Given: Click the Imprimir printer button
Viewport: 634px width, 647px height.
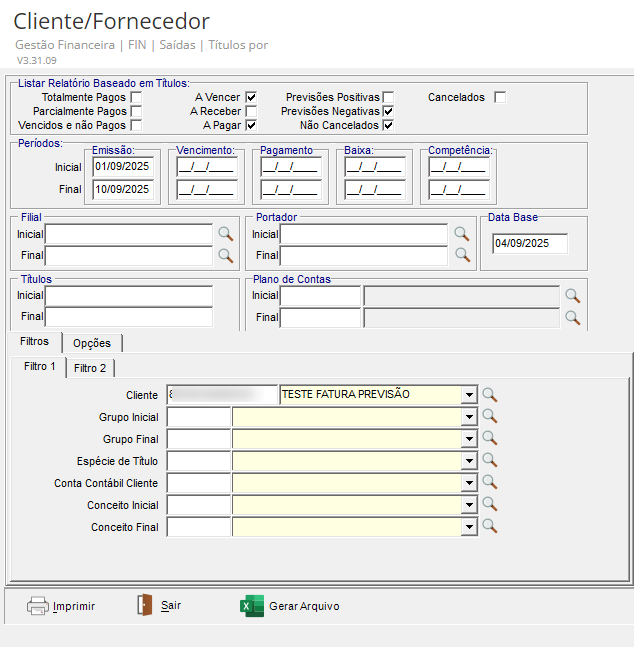Looking at the screenshot, I should point(61,606).
